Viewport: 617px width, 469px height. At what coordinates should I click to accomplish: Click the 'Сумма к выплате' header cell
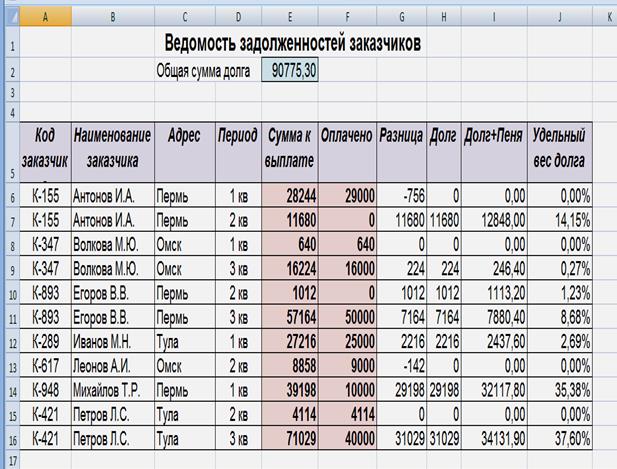coord(290,152)
